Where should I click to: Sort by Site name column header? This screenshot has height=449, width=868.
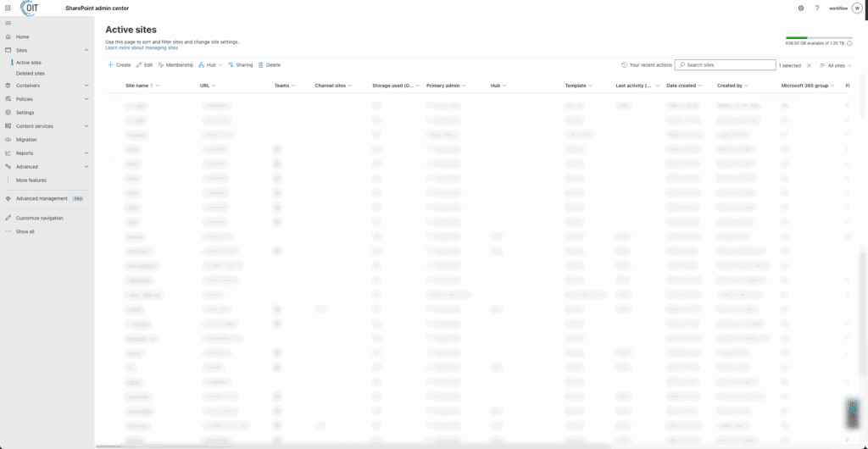142,86
